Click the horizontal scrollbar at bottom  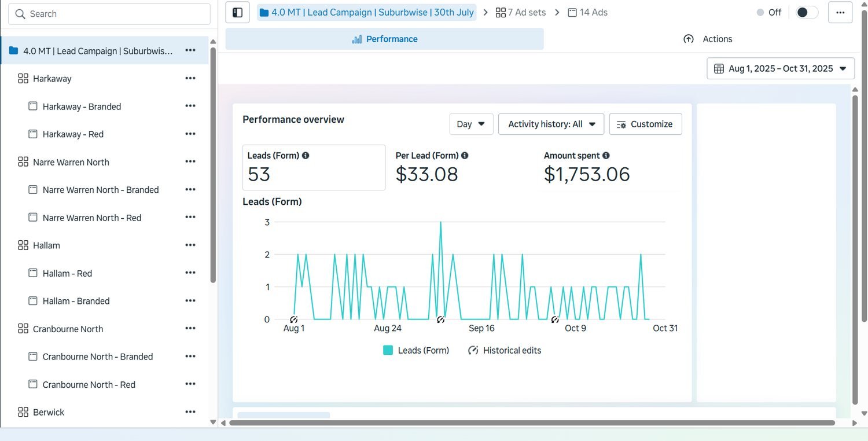pyautogui.click(x=532, y=423)
